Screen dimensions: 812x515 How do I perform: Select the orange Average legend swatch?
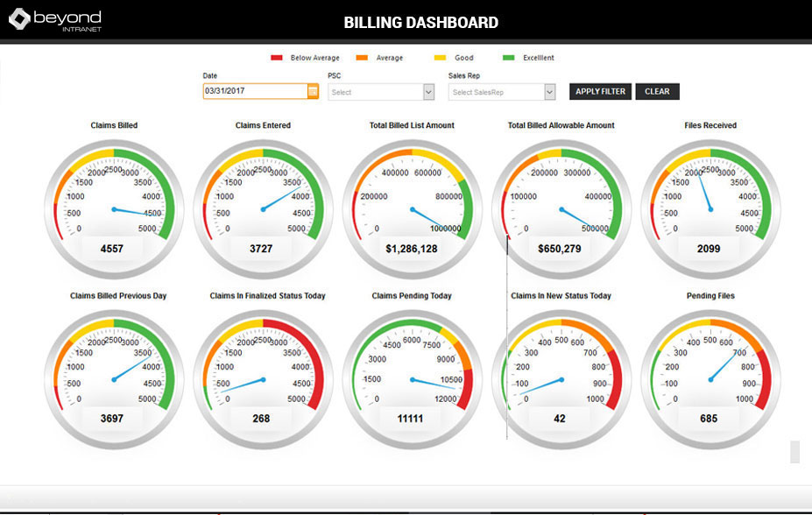pyautogui.click(x=364, y=58)
